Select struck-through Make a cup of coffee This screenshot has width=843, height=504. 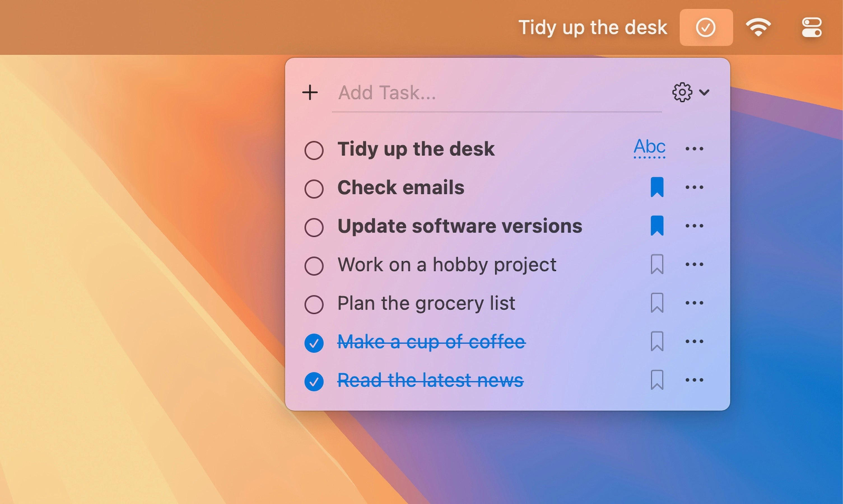(432, 342)
